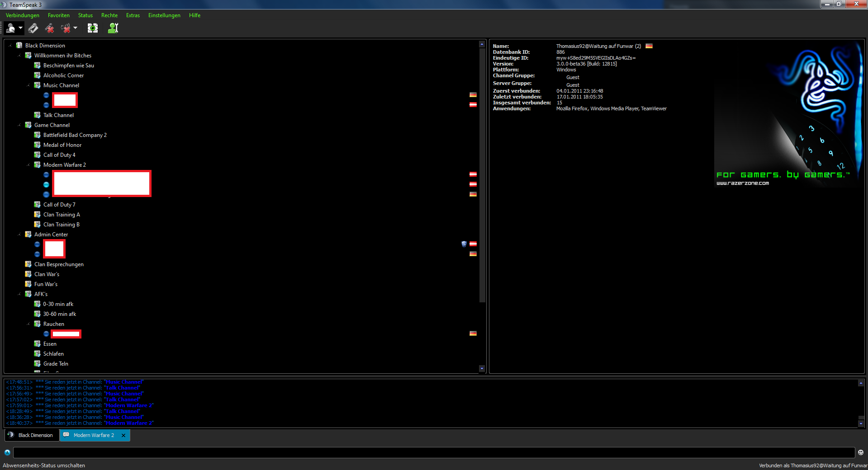The height and width of the screenshot is (470, 868).
Task: Open the dropdown arrow beside mute speakers
Action: pyautogui.click(x=75, y=28)
